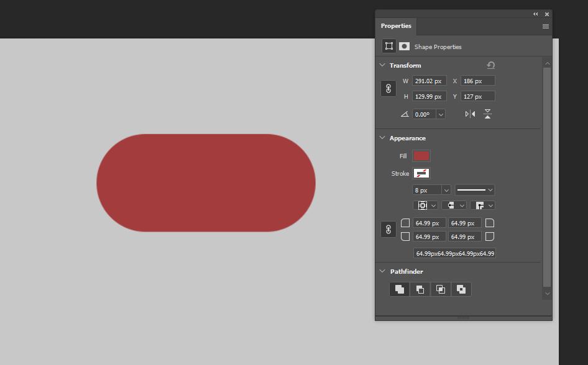This screenshot has width=588, height=365.
Task: Open the stroke type dropdown
Action: click(475, 189)
